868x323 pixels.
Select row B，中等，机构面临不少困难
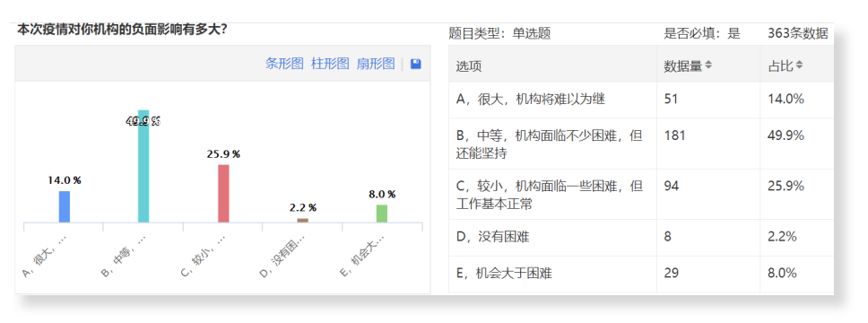point(641,144)
